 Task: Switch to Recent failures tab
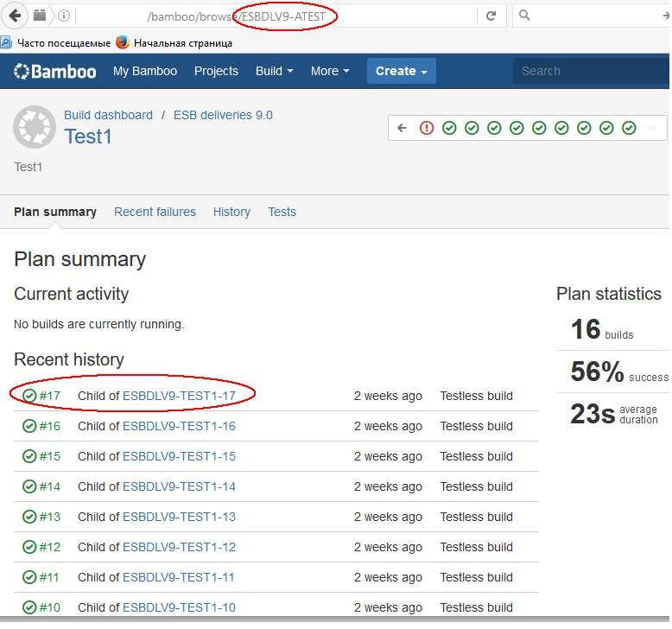[155, 212]
